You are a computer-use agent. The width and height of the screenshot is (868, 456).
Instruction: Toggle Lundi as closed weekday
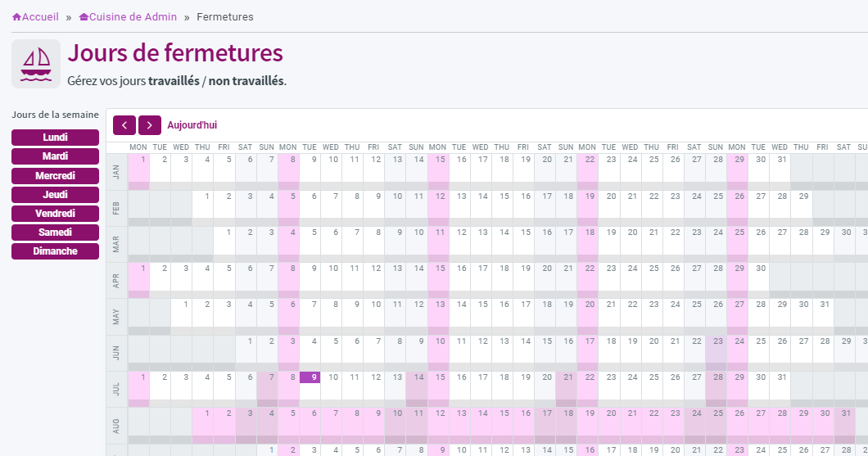pos(56,138)
